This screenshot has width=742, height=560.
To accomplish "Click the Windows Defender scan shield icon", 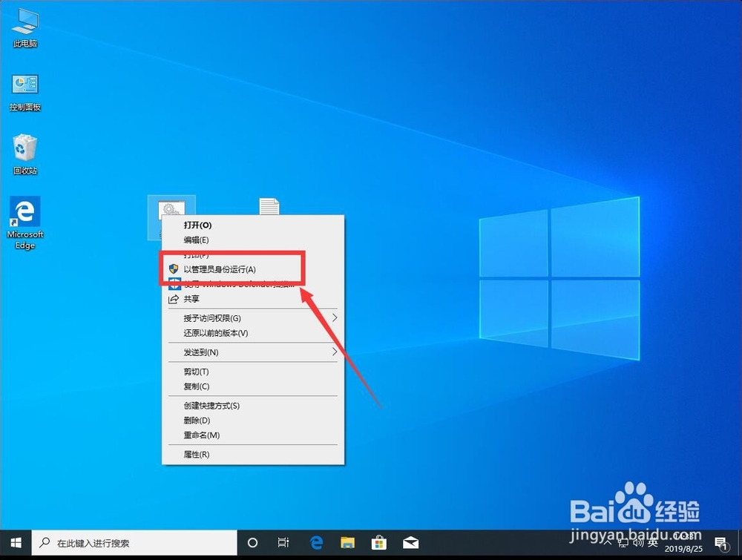I will click(x=174, y=284).
